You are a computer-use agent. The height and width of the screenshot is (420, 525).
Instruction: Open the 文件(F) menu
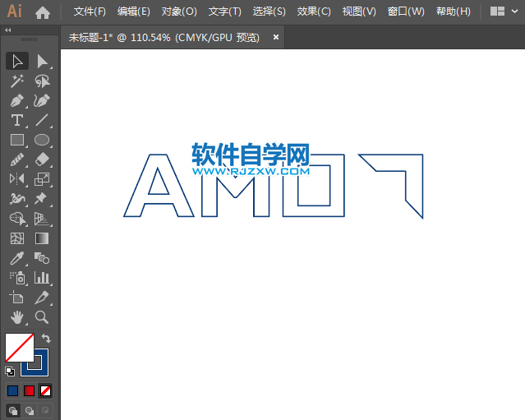pos(90,12)
